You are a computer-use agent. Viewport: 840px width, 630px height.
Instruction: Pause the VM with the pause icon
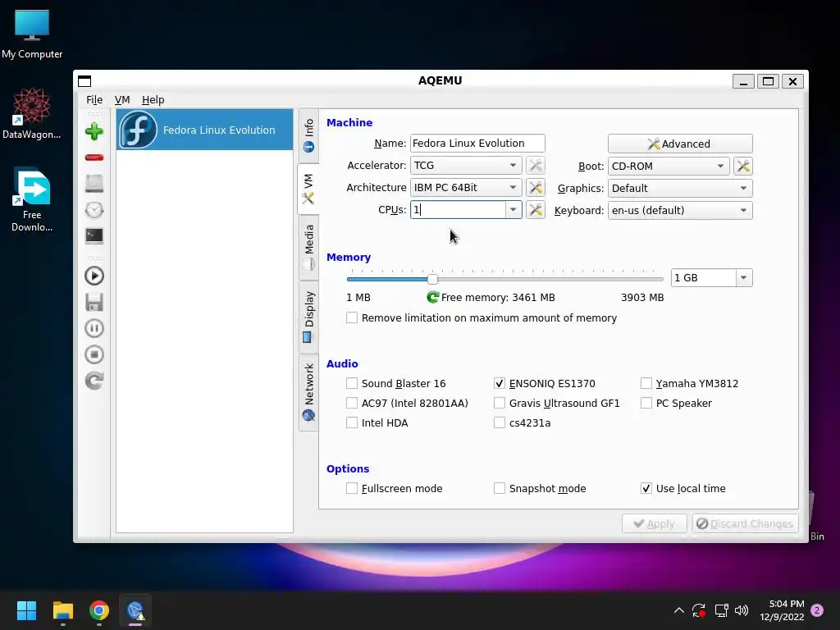point(94,328)
